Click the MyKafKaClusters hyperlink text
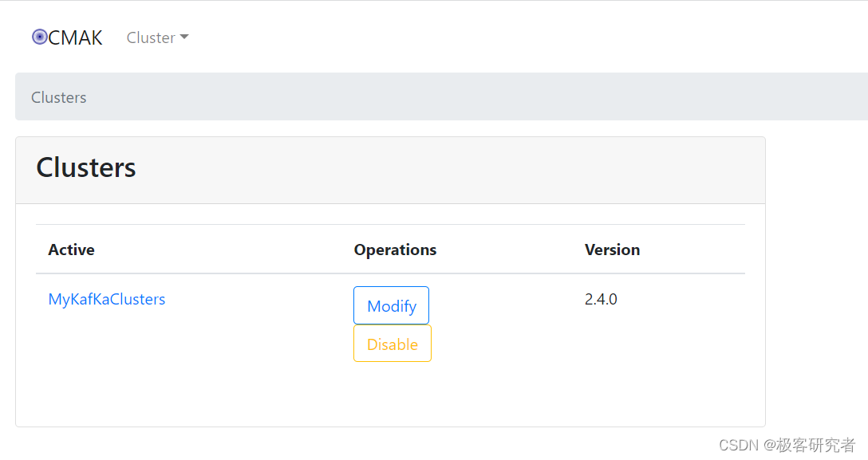 (107, 299)
